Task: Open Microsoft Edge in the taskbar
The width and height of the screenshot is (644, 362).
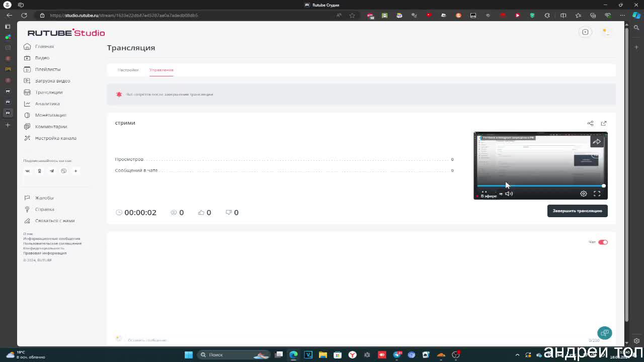Action: [294, 355]
